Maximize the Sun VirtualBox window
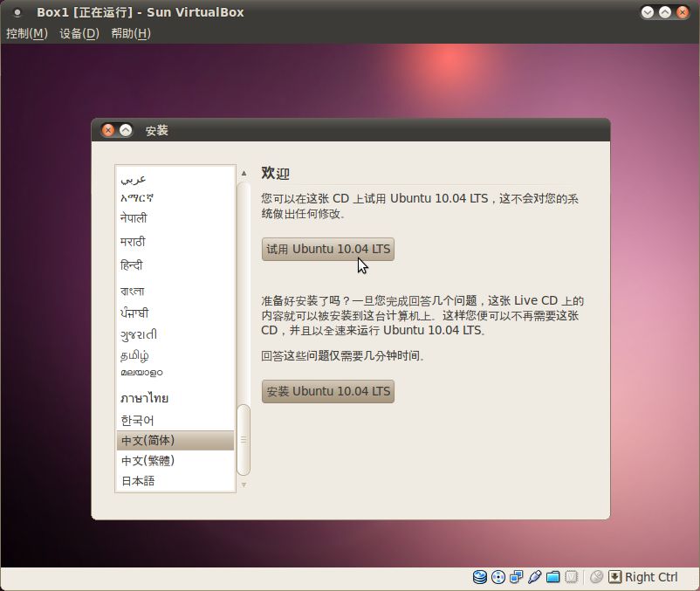The height and width of the screenshot is (591, 700). coord(665,12)
